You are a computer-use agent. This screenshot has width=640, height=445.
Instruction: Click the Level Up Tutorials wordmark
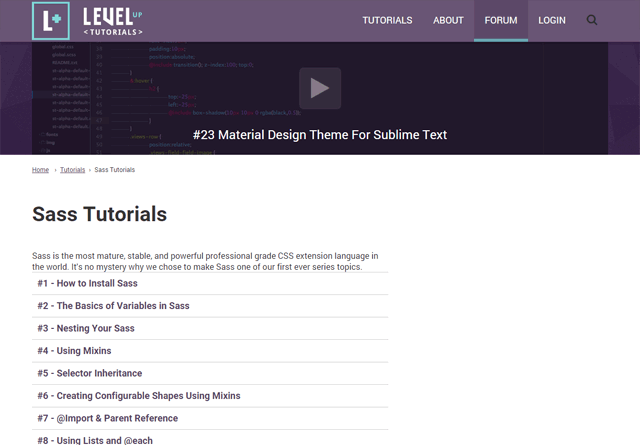[x=113, y=21]
